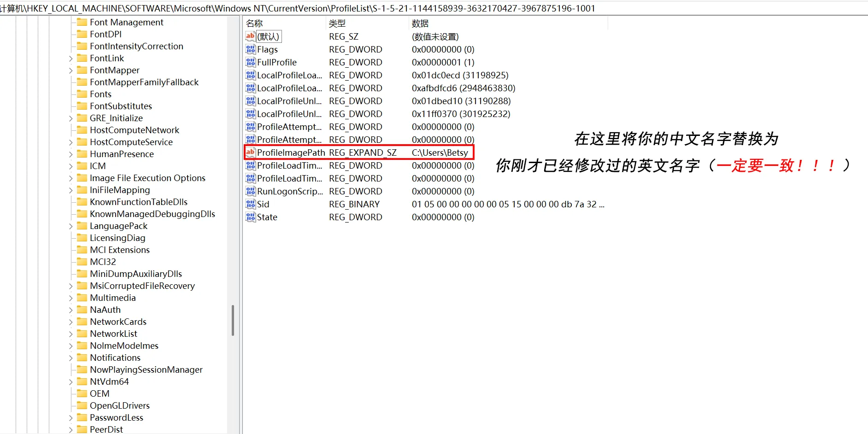Image resolution: width=868 pixels, height=434 pixels.
Task: Expand the PasswordLess tree node
Action: tap(70, 417)
